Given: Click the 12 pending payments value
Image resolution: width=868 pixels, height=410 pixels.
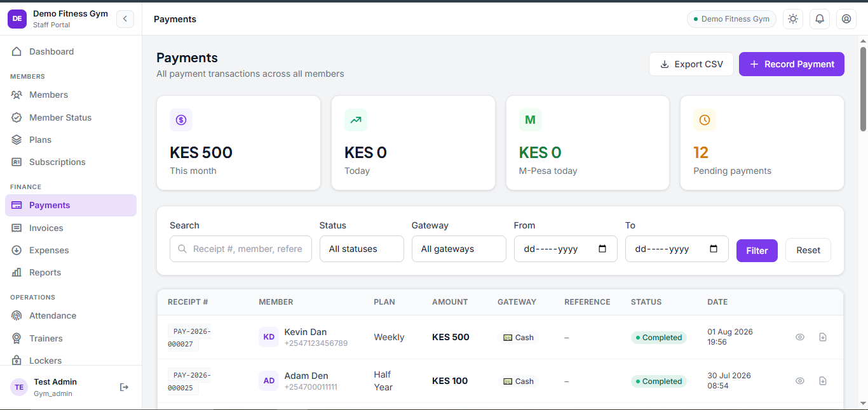Looking at the screenshot, I should pos(701,152).
